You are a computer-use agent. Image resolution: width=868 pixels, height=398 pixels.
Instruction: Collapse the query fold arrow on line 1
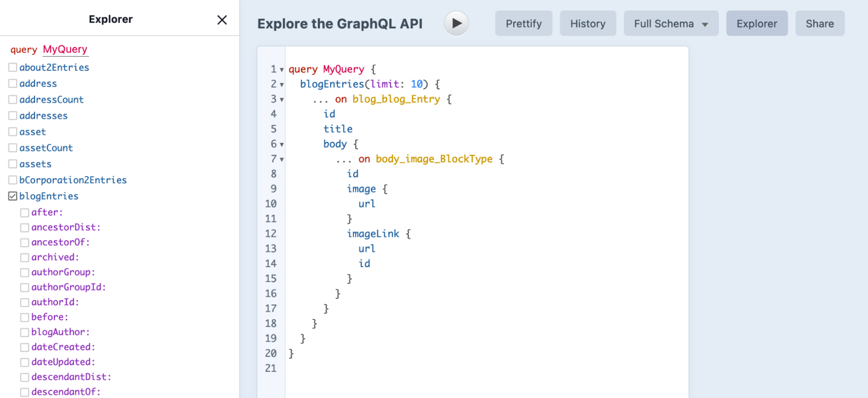click(x=282, y=70)
